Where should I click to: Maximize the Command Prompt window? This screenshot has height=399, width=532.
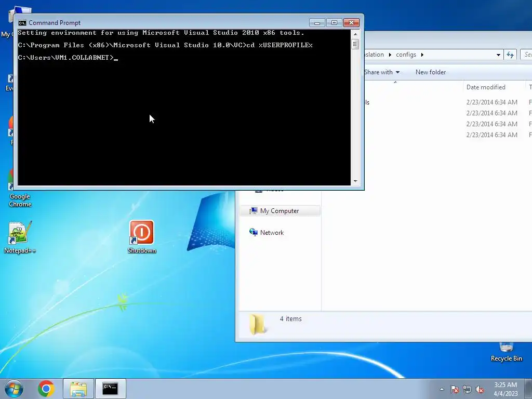(x=334, y=23)
